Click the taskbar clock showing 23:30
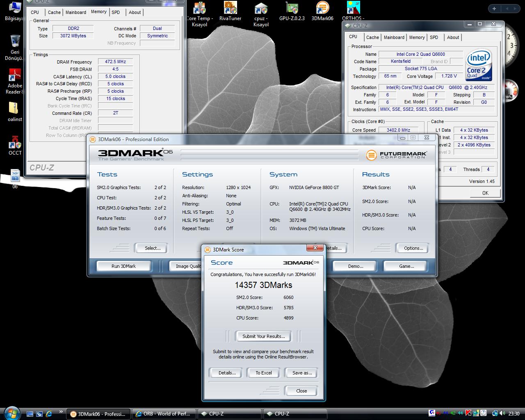The height and width of the screenshot is (420, 525). pos(514,414)
